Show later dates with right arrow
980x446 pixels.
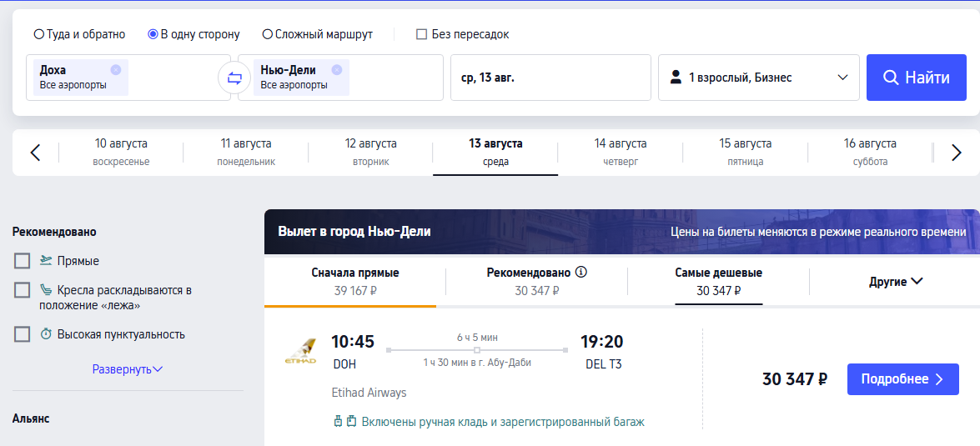click(957, 153)
